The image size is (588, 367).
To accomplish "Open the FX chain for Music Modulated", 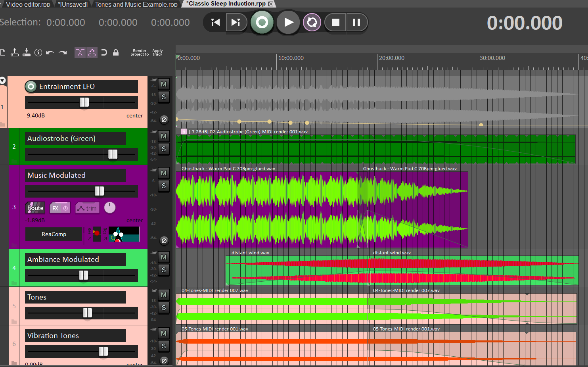I will 56,208.
